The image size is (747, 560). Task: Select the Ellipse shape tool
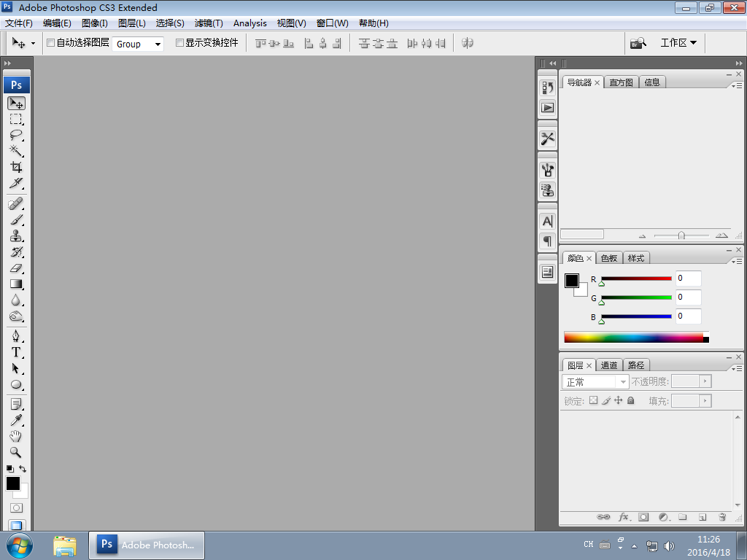(x=16, y=384)
